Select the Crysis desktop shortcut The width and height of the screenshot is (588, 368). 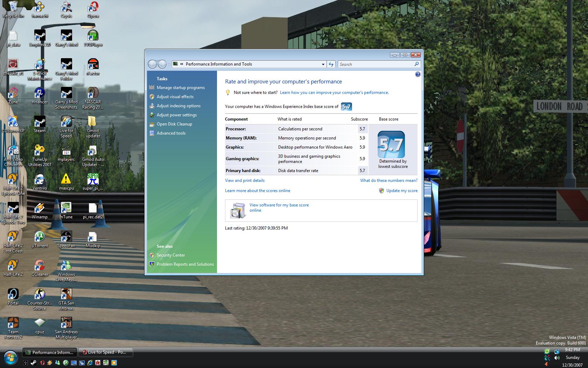(66, 9)
